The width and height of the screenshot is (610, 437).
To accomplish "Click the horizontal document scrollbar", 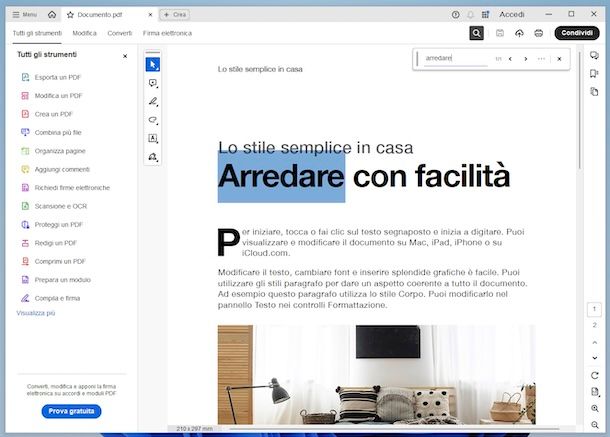I will coord(394,428).
